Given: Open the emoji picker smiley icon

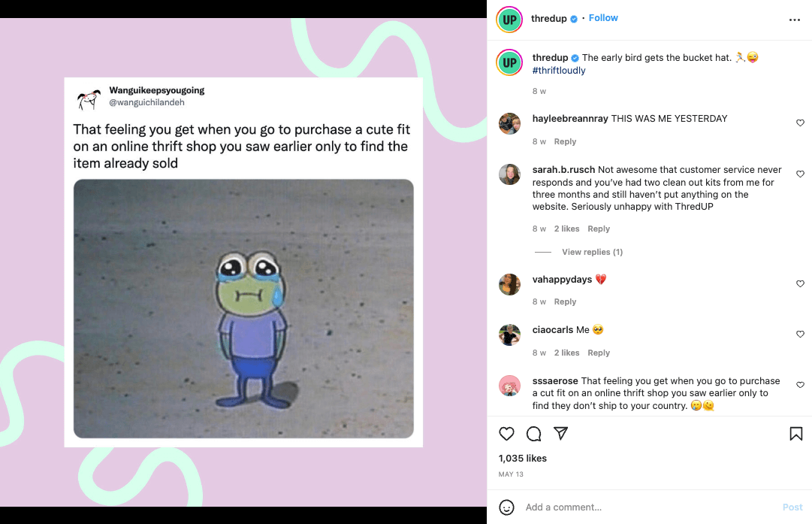Looking at the screenshot, I should point(506,507).
